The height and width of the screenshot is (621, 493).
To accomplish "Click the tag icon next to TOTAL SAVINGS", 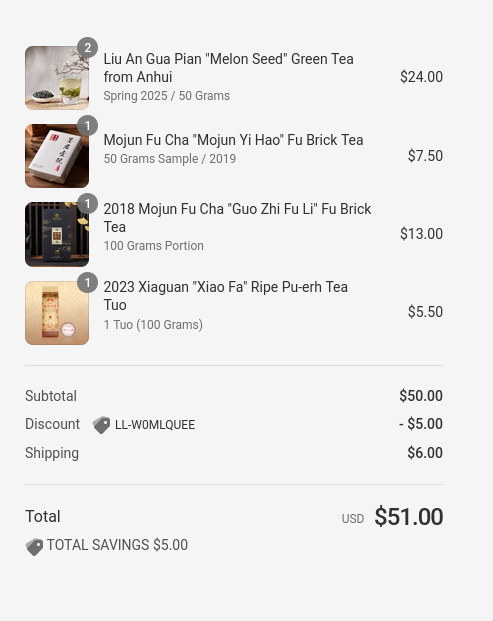I will [x=34, y=547].
